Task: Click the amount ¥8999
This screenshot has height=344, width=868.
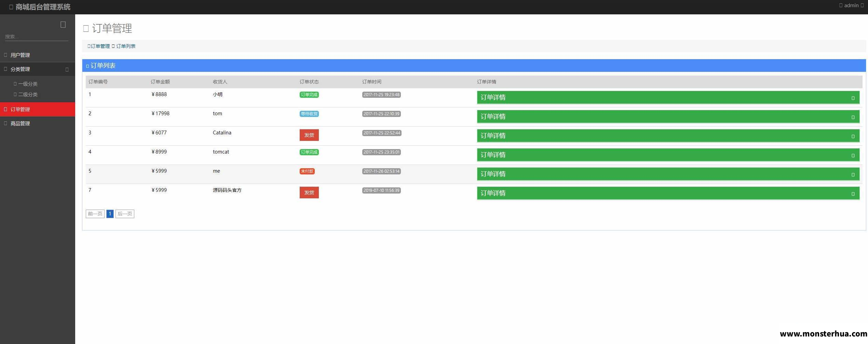Action: click(159, 152)
